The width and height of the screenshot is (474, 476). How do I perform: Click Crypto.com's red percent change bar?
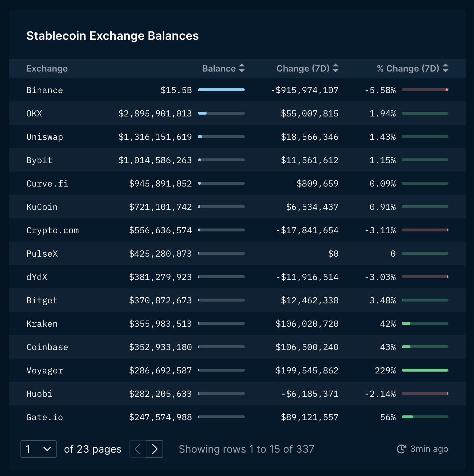425,230
